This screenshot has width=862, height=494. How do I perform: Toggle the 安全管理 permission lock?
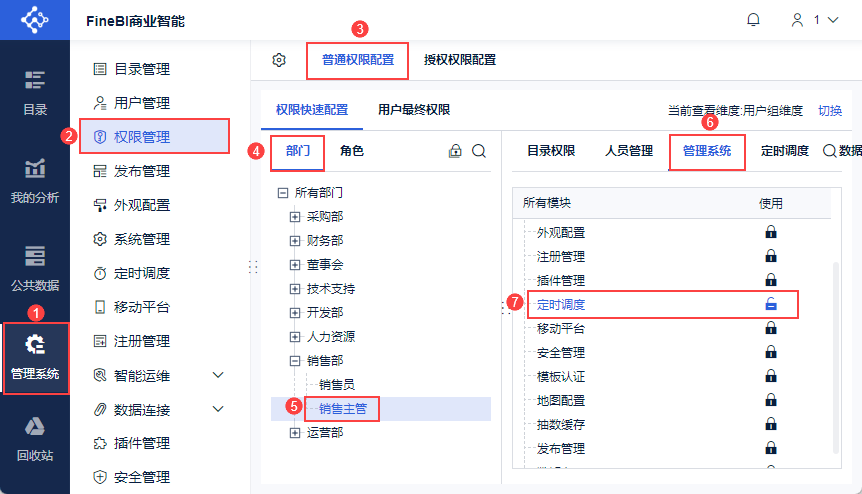(771, 352)
